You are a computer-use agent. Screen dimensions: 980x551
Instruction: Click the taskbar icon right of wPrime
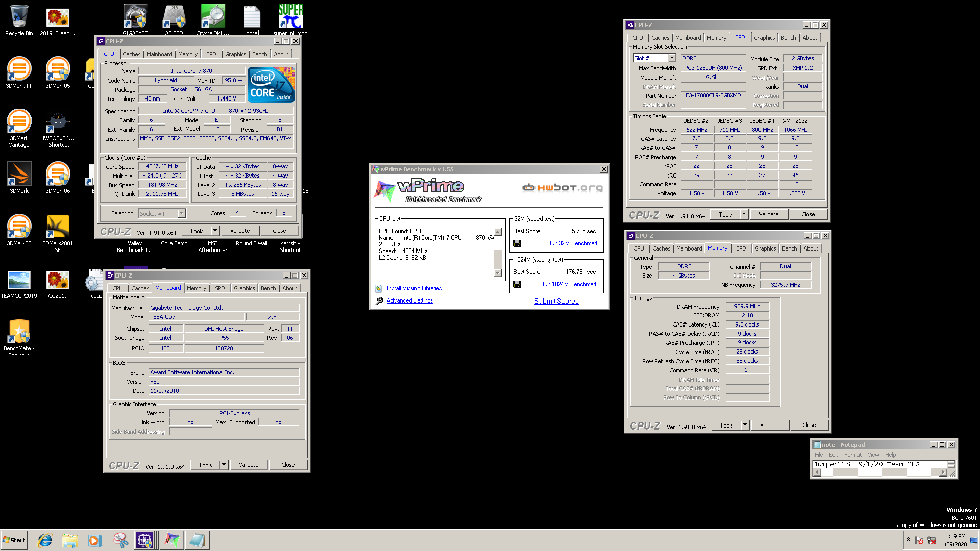(197, 540)
